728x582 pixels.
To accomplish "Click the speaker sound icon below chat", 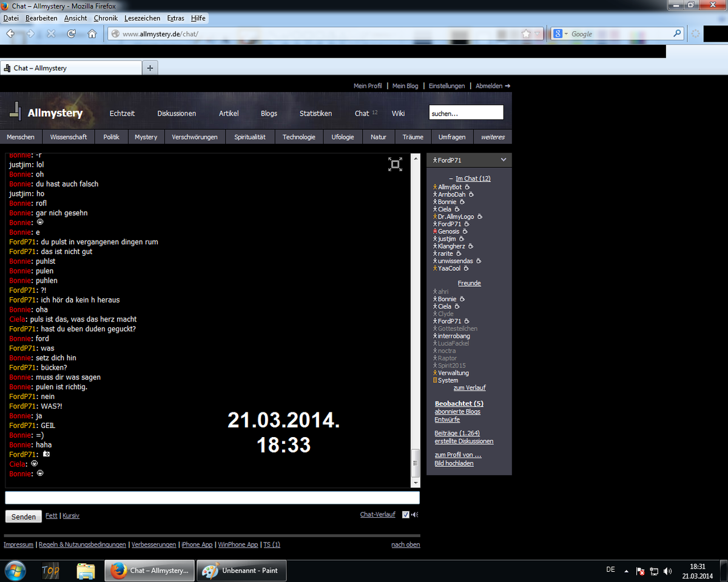I will [415, 515].
